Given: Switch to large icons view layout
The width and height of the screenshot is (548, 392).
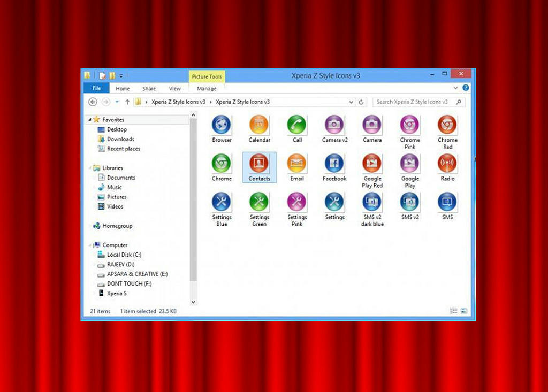Looking at the screenshot, I should (464, 311).
